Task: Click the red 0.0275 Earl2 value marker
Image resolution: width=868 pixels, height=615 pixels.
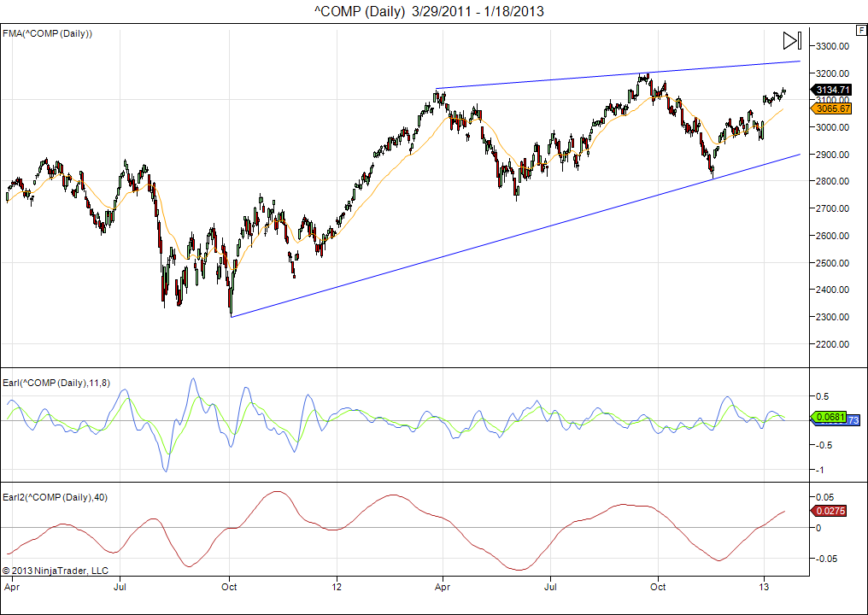Action: [830, 511]
